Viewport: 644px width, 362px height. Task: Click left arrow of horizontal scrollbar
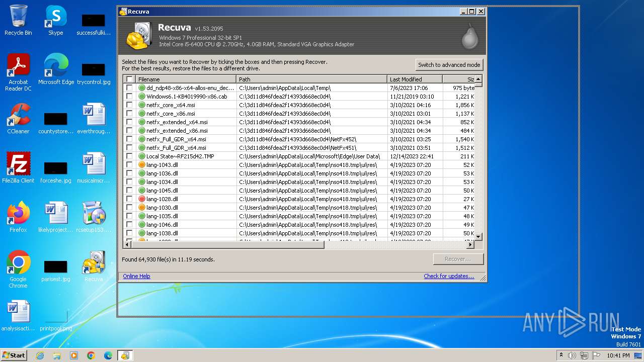128,245
